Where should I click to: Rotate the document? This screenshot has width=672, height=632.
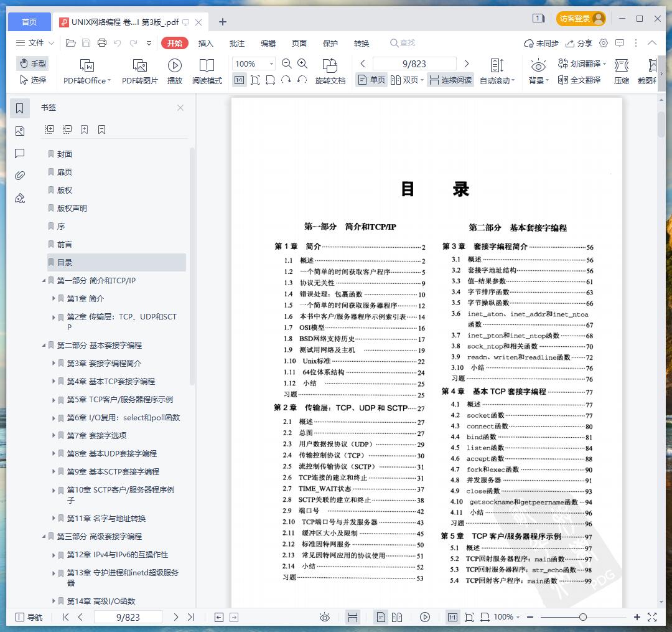click(330, 72)
